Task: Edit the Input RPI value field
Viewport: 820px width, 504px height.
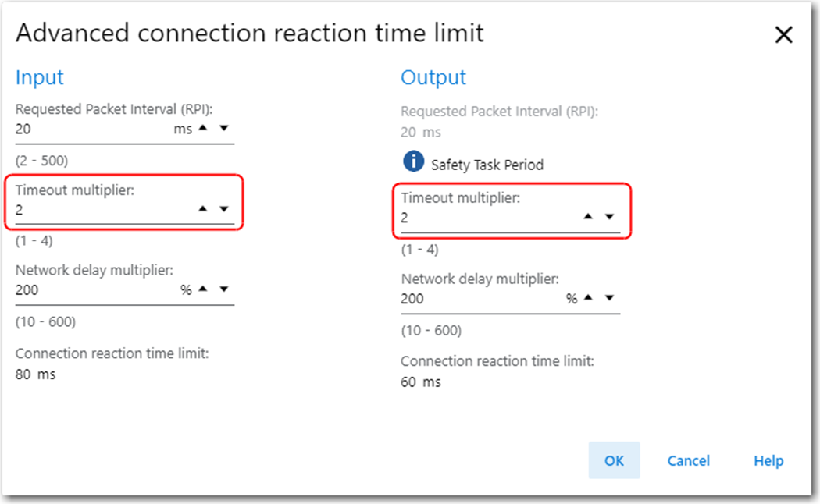Action: 86,130
